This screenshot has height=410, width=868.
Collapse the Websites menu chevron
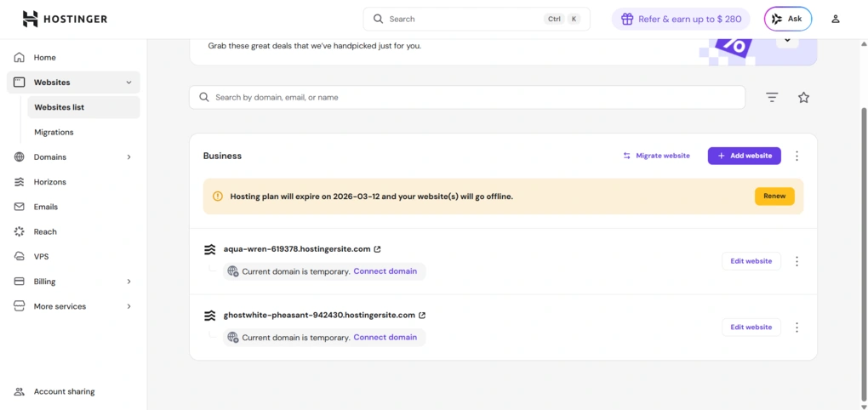128,83
